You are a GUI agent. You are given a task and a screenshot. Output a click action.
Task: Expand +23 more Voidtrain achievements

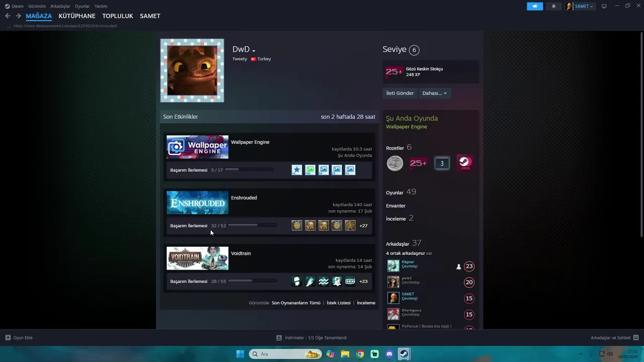click(x=363, y=282)
